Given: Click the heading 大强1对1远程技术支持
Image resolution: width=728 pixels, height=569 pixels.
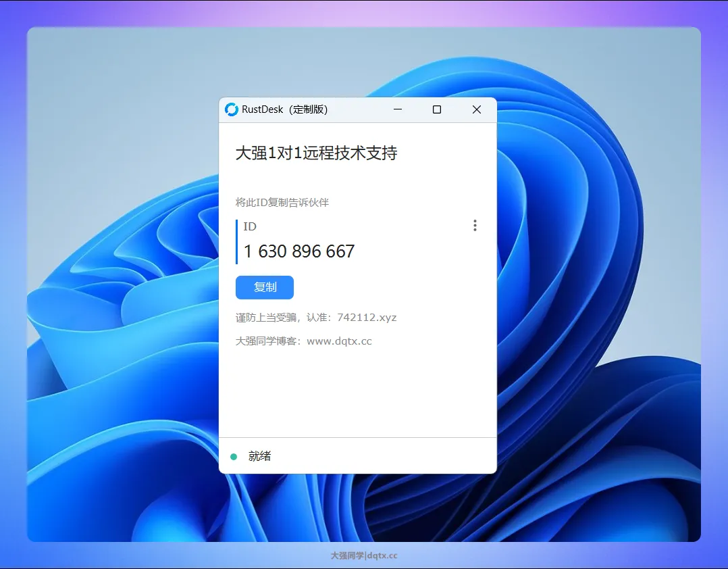Looking at the screenshot, I should [x=316, y=153].
